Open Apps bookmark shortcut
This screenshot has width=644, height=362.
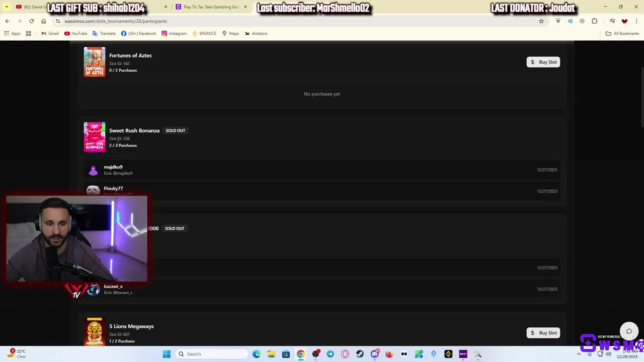pyautogui.click(x=12, y=34)
